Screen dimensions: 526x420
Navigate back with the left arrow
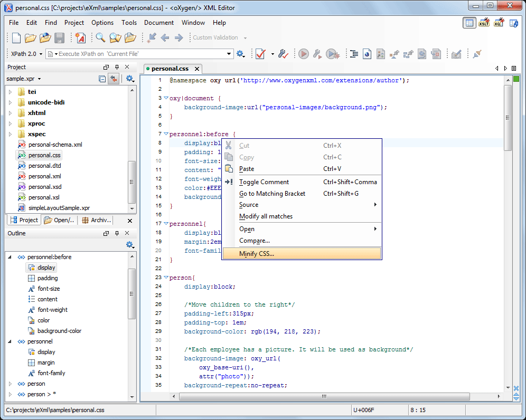click(165, 38)
